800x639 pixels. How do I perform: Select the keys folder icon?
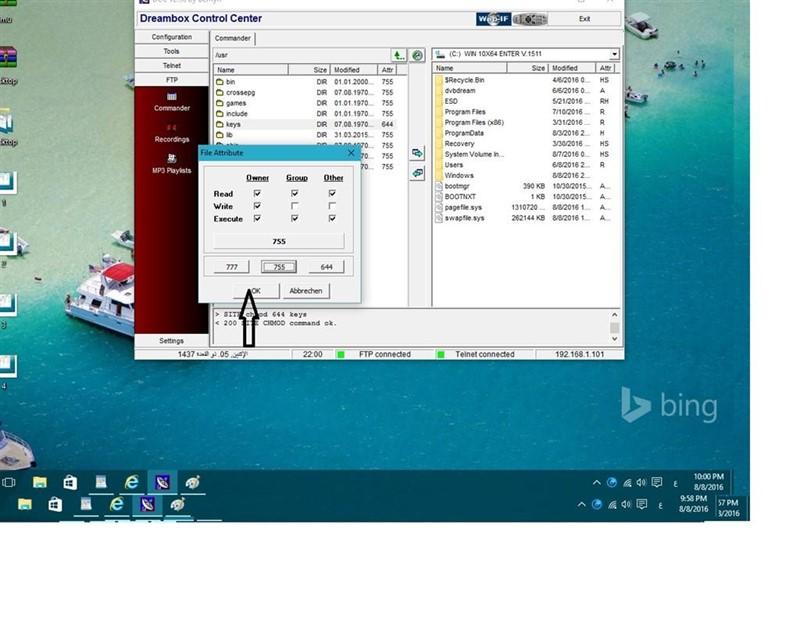pyautogui.click(x=220, y=125)
